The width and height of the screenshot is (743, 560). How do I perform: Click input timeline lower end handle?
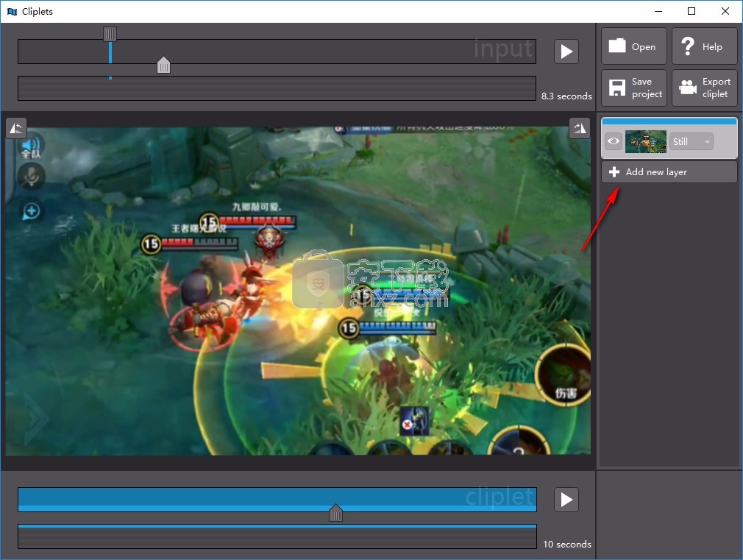coord(163,65)
